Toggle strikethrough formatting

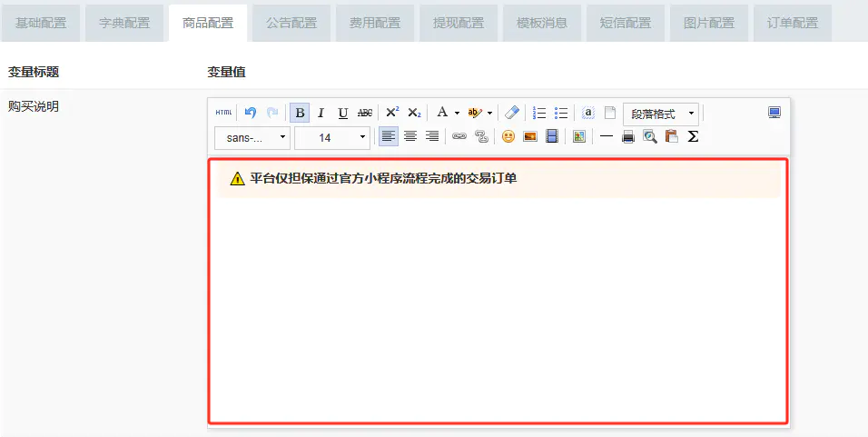(x=365, y=113)
